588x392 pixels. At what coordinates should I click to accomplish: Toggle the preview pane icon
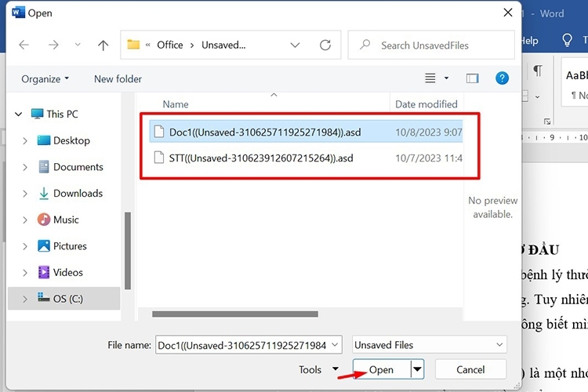point(472,78)
